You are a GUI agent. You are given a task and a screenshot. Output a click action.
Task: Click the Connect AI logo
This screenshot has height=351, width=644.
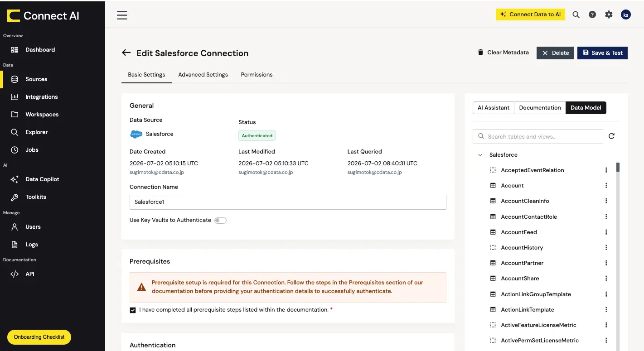coord(43,16)
